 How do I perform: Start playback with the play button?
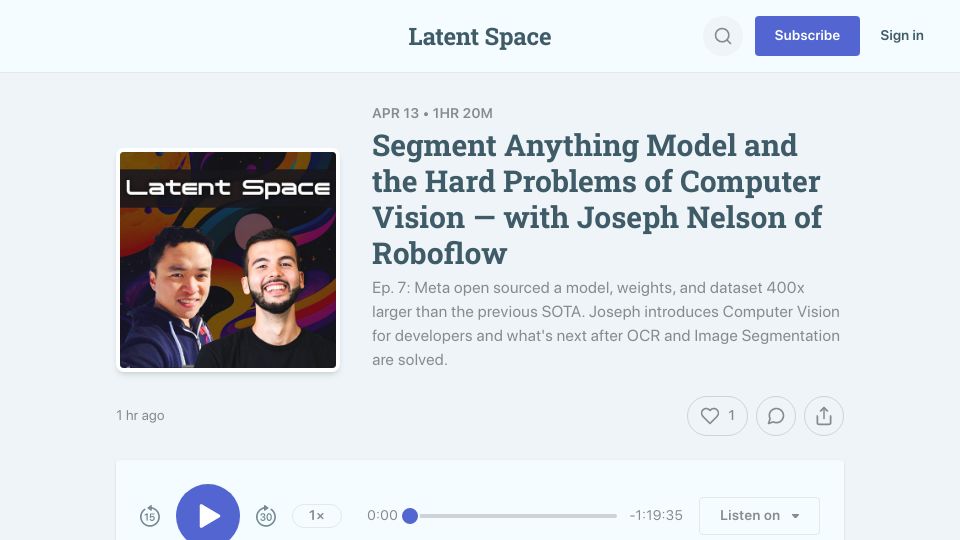(208, 516)
